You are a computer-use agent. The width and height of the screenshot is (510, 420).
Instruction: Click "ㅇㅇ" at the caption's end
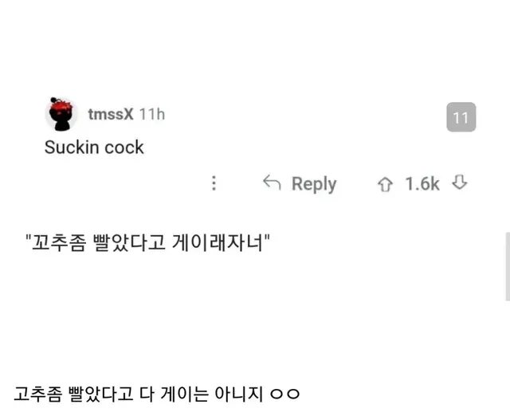tap(284, 394)
